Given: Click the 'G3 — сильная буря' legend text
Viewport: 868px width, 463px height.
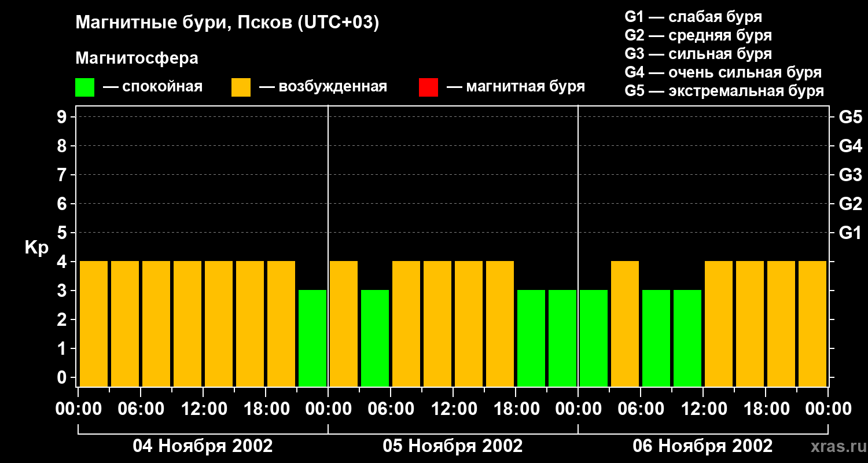Looking at the screenshot, I should pos(698,54).
